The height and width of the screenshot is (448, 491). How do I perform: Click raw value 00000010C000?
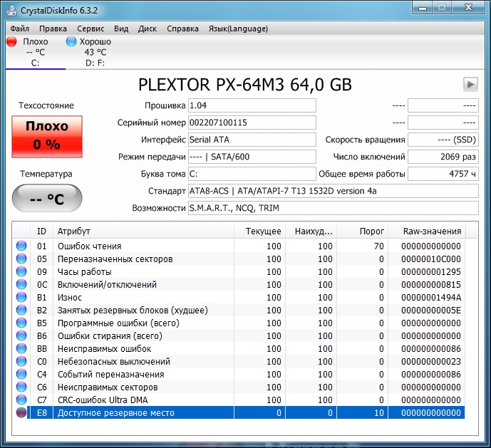click(x=431, y=259)
